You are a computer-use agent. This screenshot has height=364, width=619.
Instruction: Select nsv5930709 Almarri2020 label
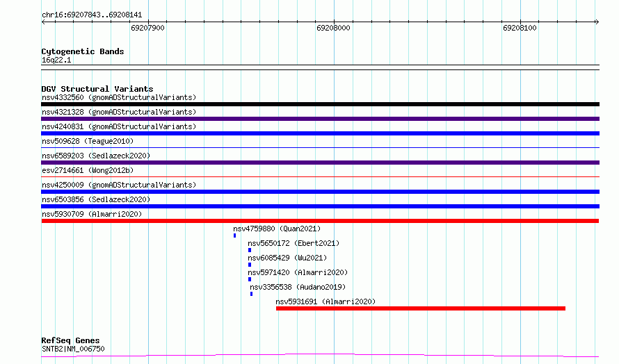[92, 214]
